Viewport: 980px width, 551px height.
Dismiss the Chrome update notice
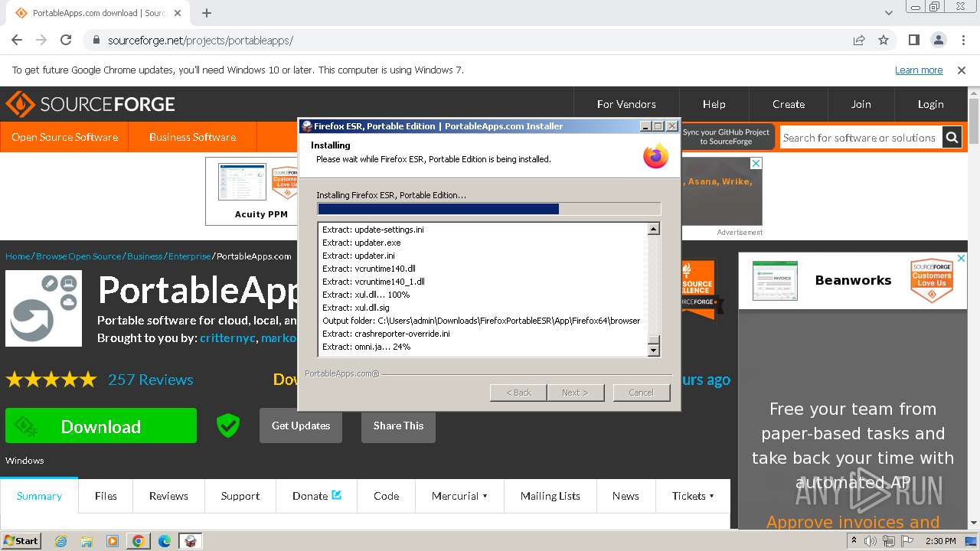click(962, 70)
